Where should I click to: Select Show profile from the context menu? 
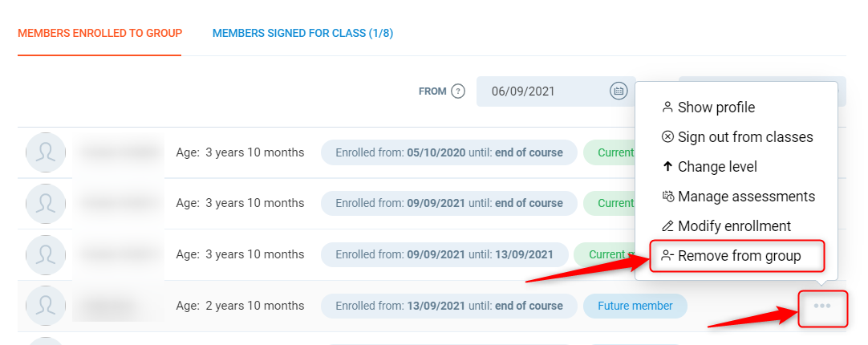(x=716, y=108)
